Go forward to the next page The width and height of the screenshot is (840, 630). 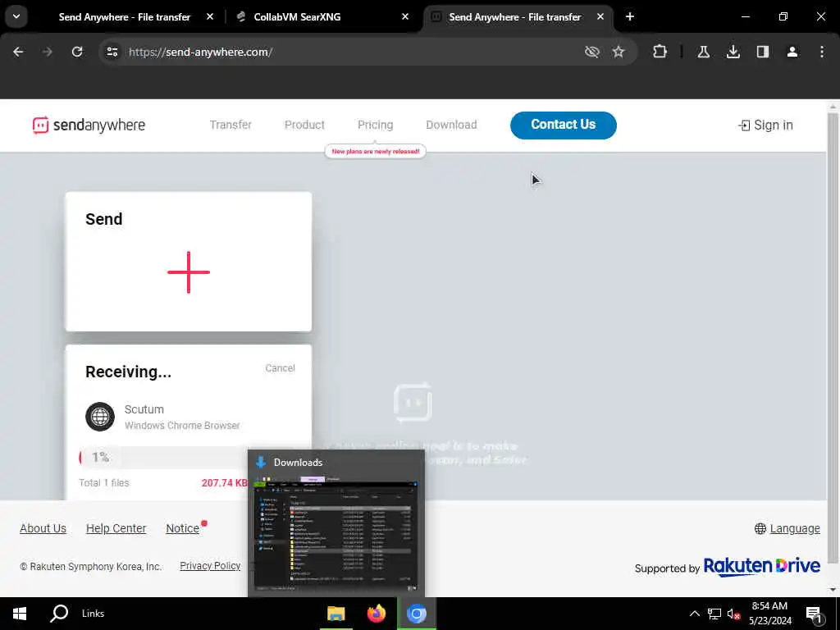point(48,52)
